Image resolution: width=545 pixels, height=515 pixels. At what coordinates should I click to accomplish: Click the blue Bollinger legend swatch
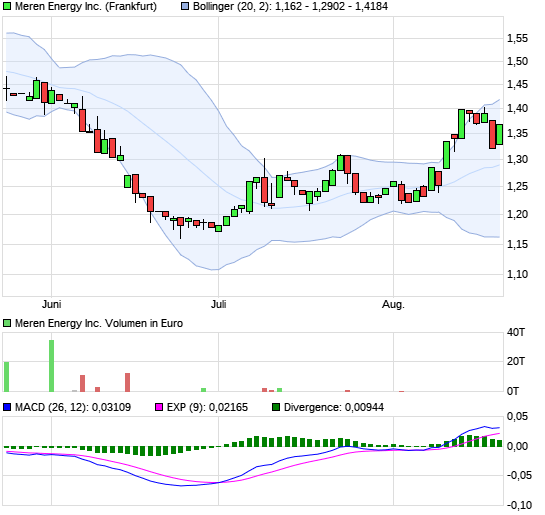(185, 6)
